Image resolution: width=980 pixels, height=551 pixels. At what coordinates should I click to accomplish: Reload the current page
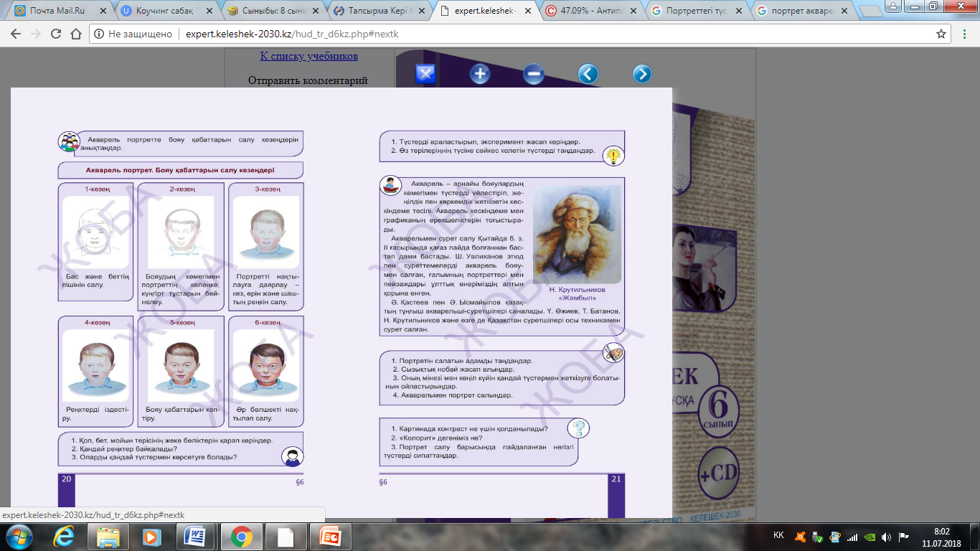point(55,34)
